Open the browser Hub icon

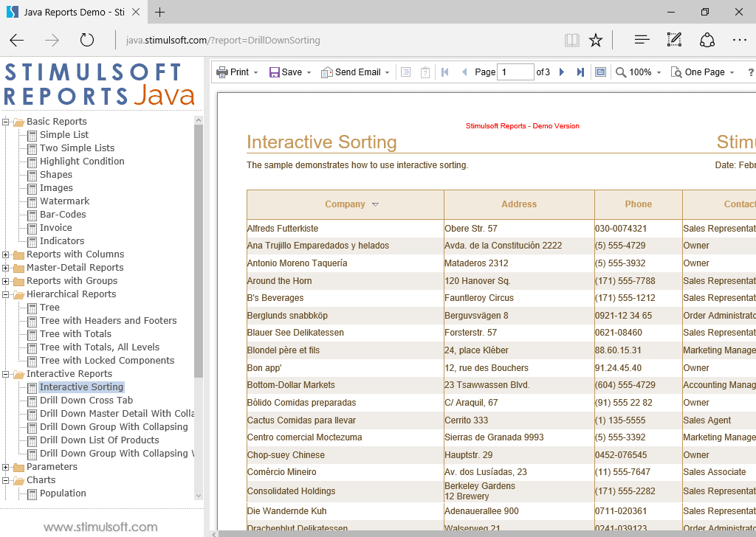(642, 40)
